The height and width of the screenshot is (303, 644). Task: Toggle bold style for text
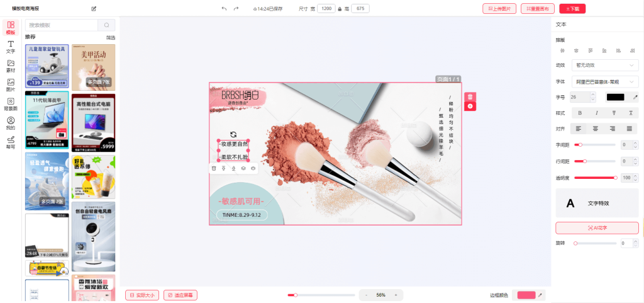click(580, 113)
